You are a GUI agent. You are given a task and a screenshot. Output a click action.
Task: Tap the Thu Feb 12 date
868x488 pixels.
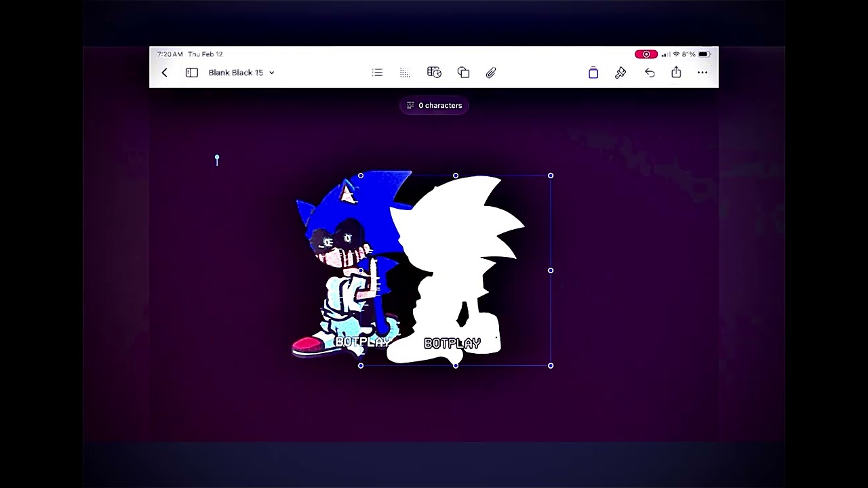tap(205, 54)
